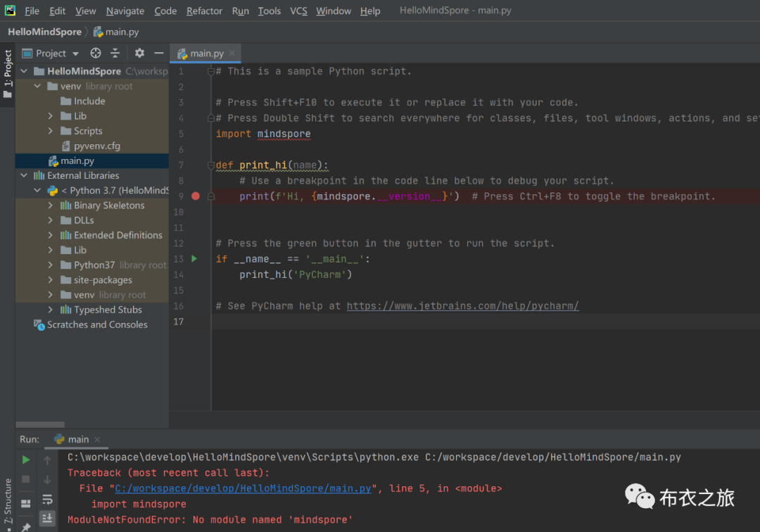Remove the breakpoint on line 9
This screenshot has height=532, width=760.
coord(196,196)
